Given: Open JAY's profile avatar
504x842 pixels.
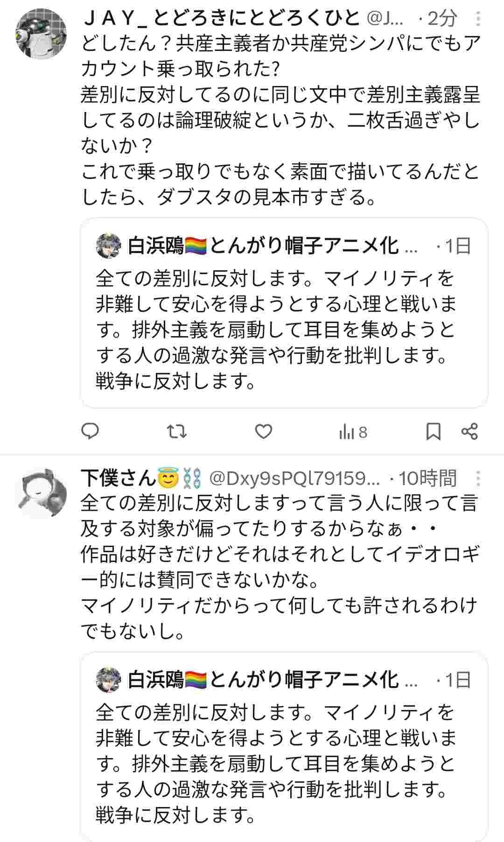Looking at the screenshot, I should [41, 34].
